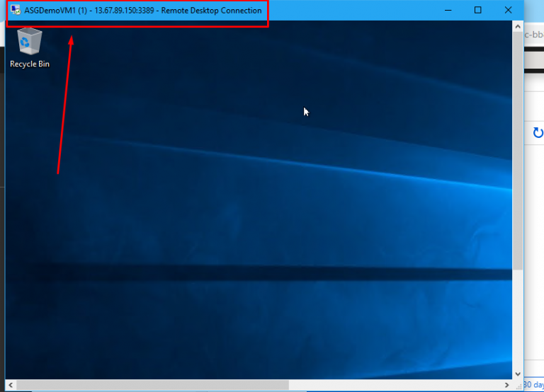Maximize the Remote Desktop Connection window

(x=477, y=10)
